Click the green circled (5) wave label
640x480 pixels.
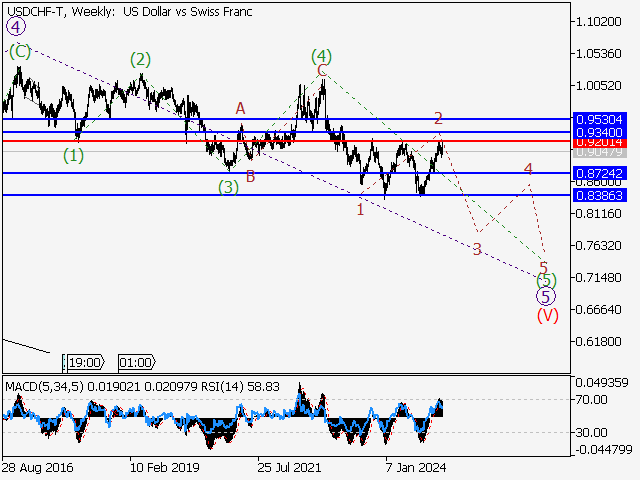click(546, 281)
